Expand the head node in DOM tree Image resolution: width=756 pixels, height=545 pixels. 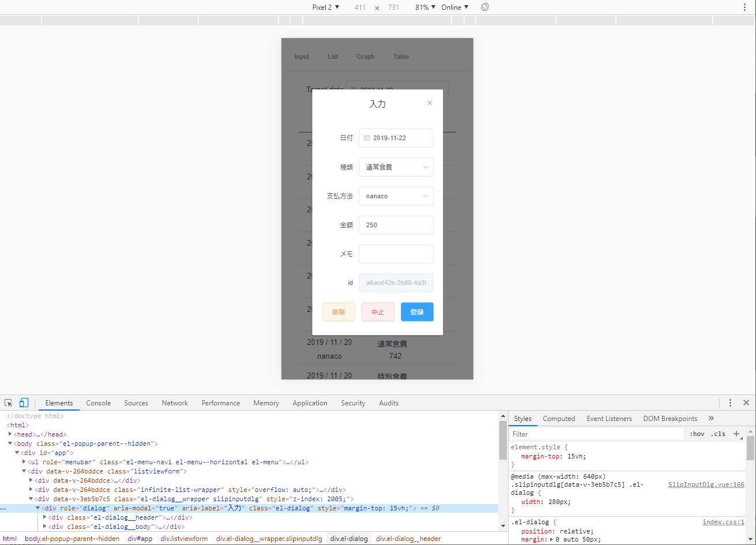pyautogui.click(x=10, y=434)
